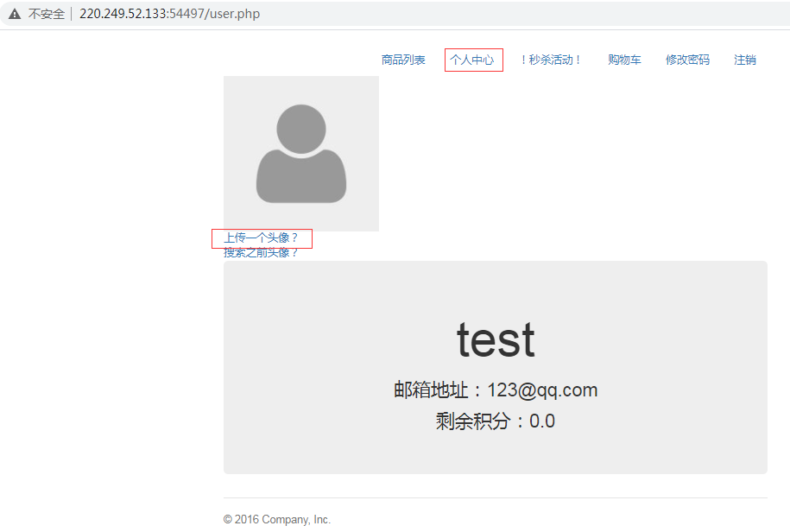The width and height of the screenshot is (790, 532).
Task: View the 购物车 shopping cart
Action: coord(624,60)
